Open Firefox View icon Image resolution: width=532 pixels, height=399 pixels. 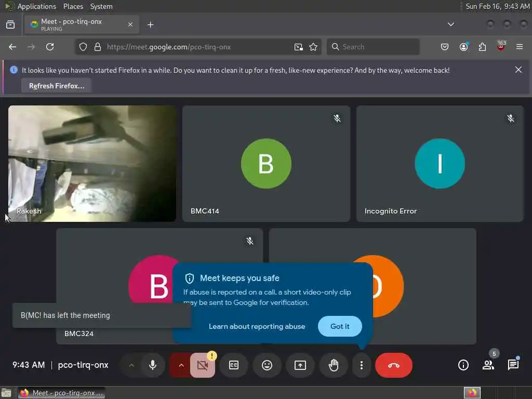click(10, 24)
